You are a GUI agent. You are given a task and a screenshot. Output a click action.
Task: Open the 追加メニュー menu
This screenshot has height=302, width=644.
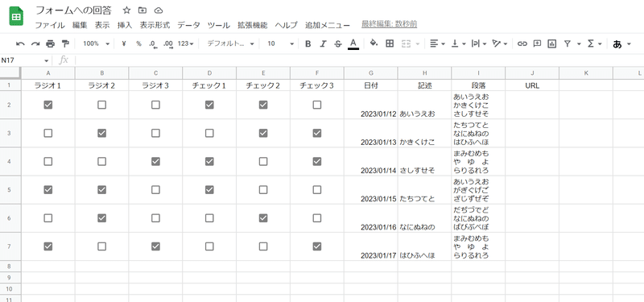[328, 25]
